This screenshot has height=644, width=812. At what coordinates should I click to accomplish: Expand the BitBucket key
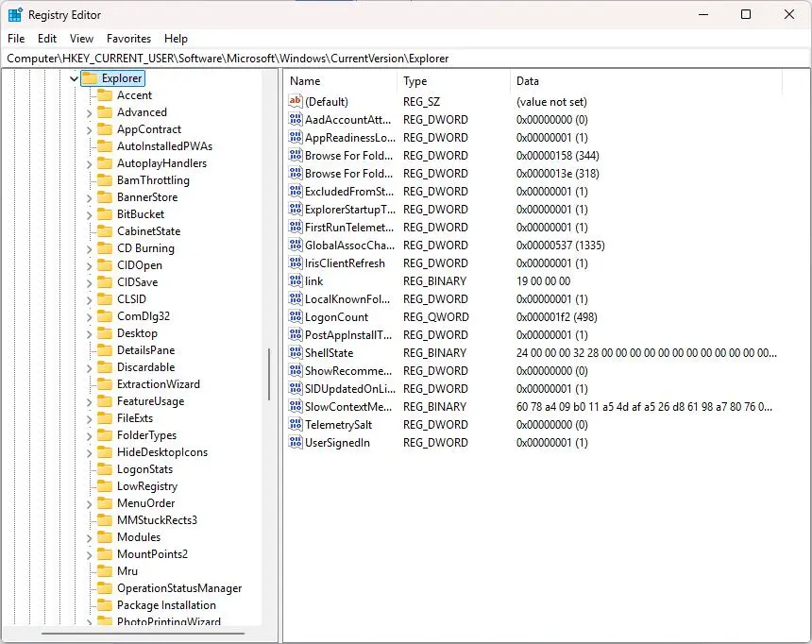click(89, 215)
